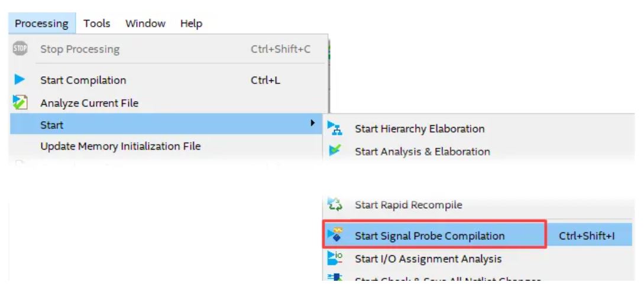Click the Start I/O Assignment Analysis icon
The width and height of the screenshot is (644, 292).
coord(335,259)
